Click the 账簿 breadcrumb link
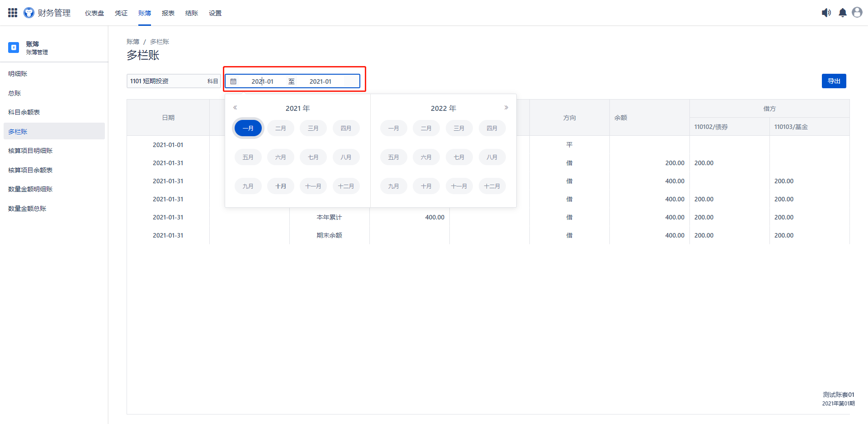 coord(133,42)
